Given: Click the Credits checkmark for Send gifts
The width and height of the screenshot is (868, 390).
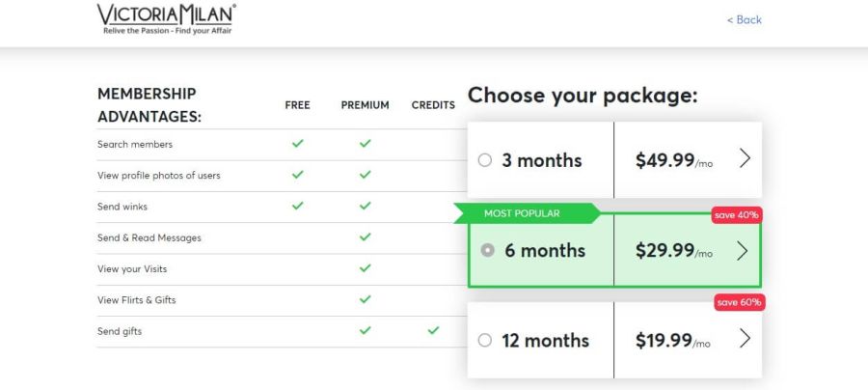Looking at the screenshot, I should [x=433, y=330].
